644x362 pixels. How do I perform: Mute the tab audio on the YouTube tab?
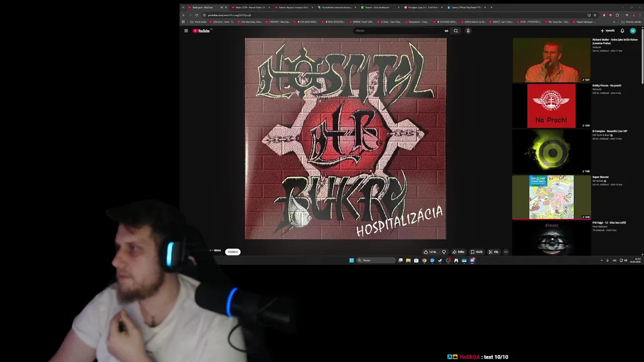click(x=221, y=7)
